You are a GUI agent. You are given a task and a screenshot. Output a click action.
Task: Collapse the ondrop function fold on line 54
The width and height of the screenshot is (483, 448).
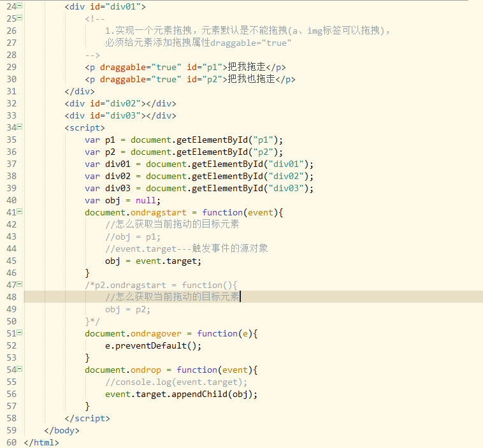pyautogui.click(x=20, y=369)
